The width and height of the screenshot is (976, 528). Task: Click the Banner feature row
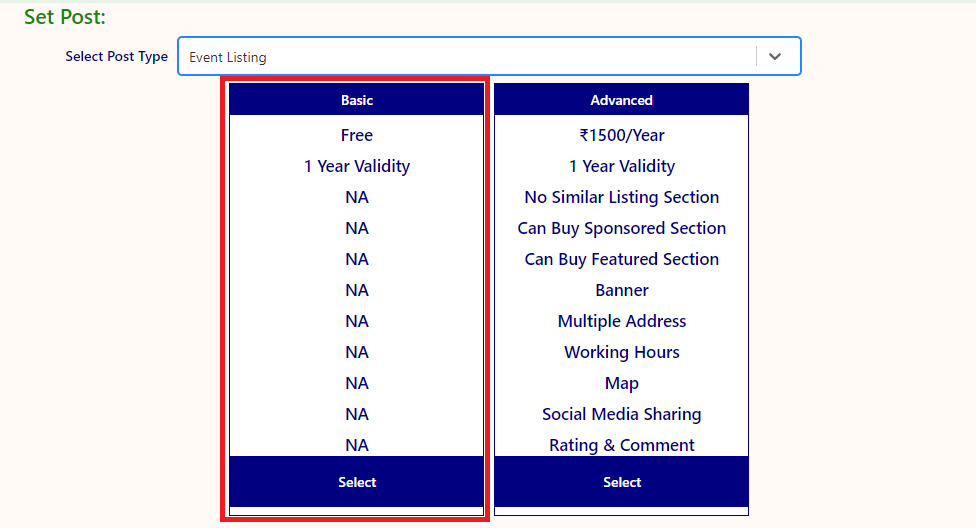621,290
